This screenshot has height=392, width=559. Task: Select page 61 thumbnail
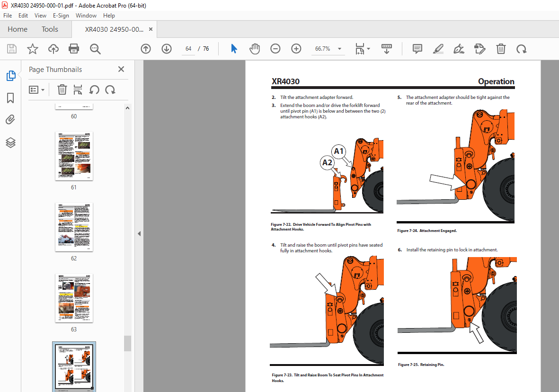(x=74, y=156)
